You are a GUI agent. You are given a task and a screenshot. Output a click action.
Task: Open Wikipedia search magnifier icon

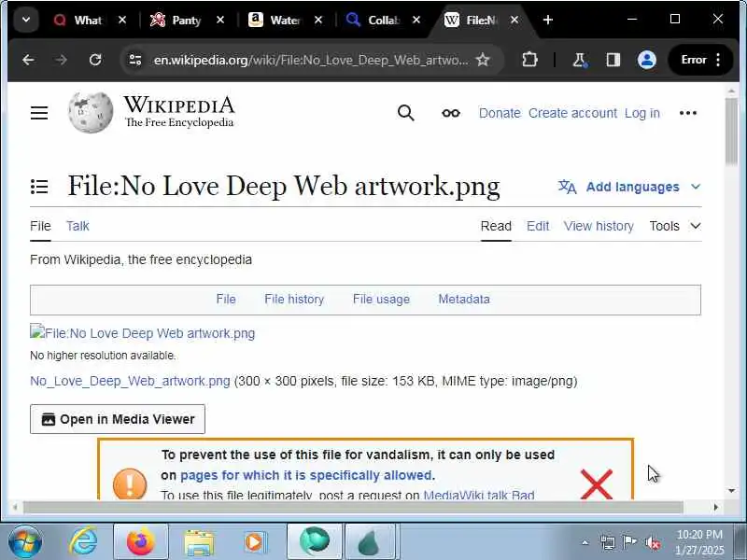pyautogui.click(x=406, y=113)
